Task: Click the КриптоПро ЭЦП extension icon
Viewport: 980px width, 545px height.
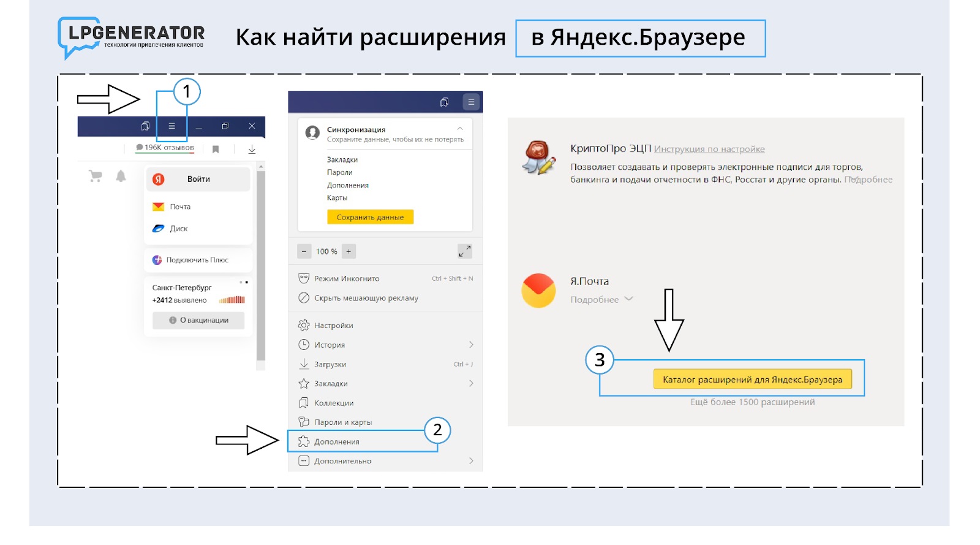Action: point(539,158)
